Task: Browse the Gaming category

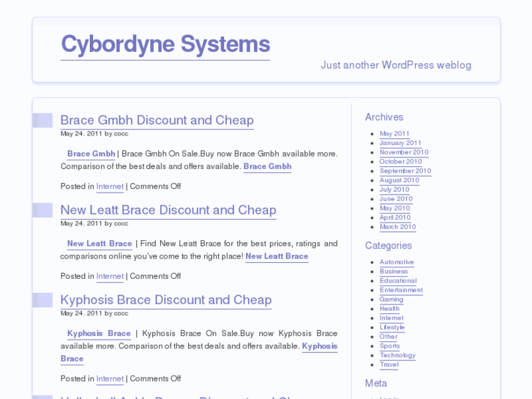Action: tap(391, 299)
